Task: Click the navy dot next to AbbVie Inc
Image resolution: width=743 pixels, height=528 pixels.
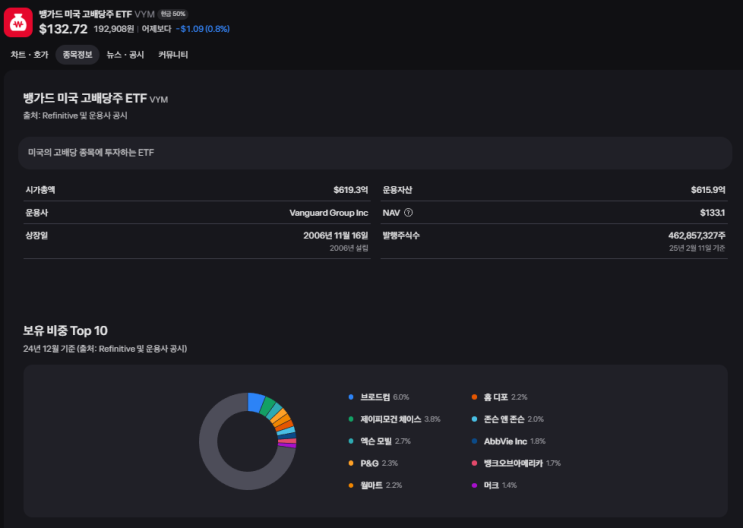Action: click(x=474, y=441)
